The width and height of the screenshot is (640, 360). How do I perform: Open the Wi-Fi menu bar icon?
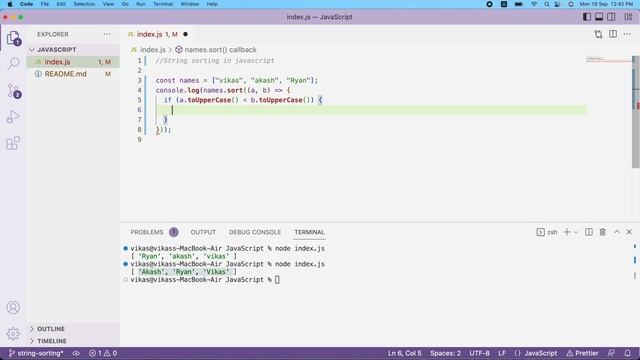(x=534, y=4)
